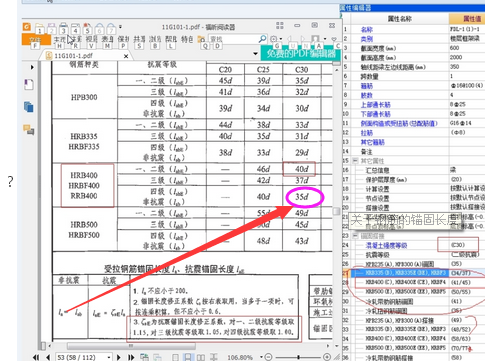The image size is (485, 361).
Task: Open the search settings gear dropdown
Action: pyautogui.click(x=276, y=39)
